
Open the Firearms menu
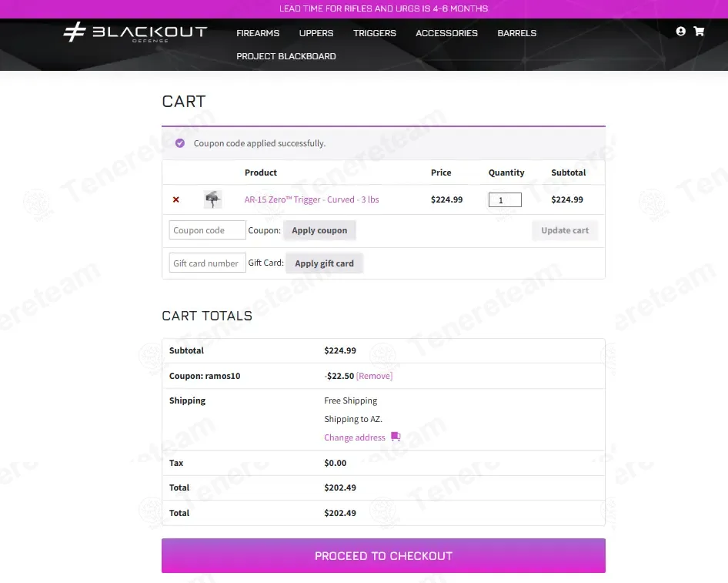(x=258, y=33)
